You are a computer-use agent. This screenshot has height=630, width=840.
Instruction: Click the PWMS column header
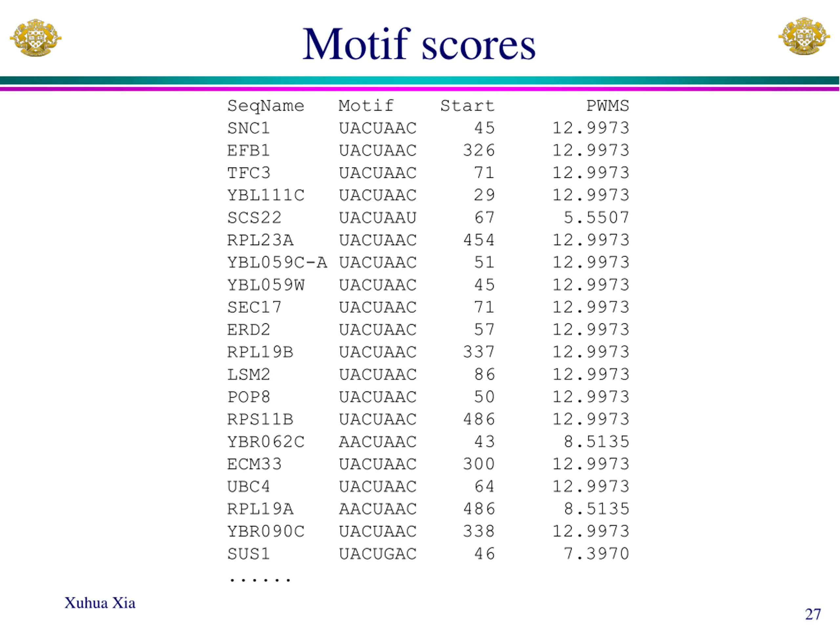click(x=608, y=106)
